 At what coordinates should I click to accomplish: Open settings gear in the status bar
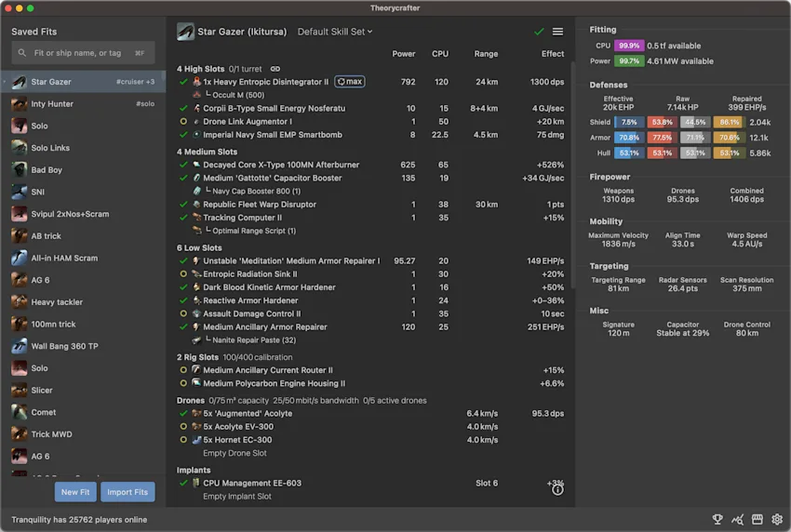click(777, 519)
